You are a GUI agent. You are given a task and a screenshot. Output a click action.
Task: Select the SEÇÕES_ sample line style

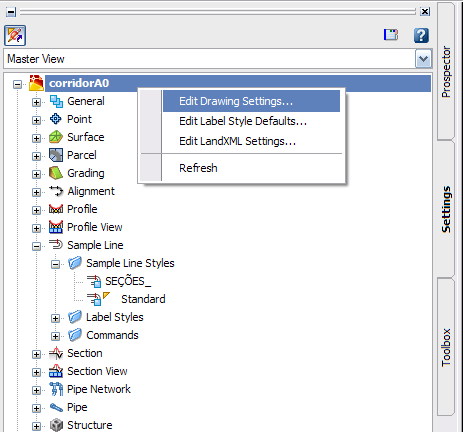pos(128,281)
